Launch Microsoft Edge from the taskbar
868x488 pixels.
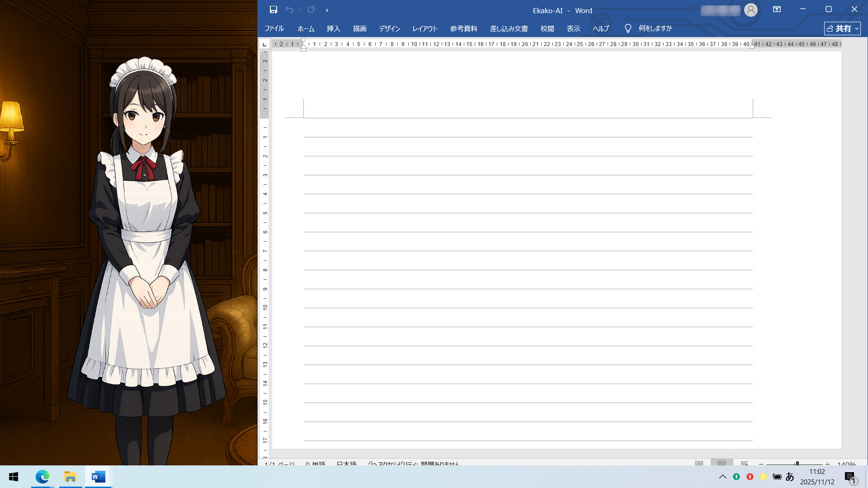tap(42, 477)
